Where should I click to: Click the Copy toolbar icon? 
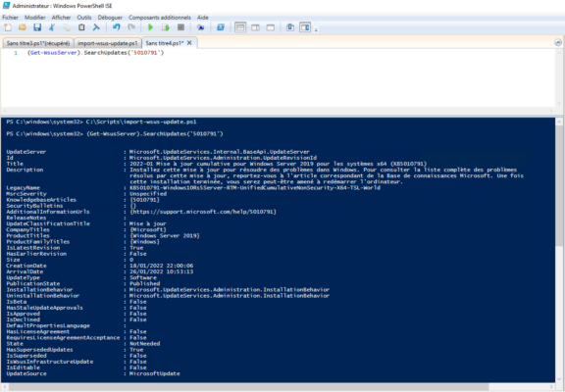coord(67,27)
